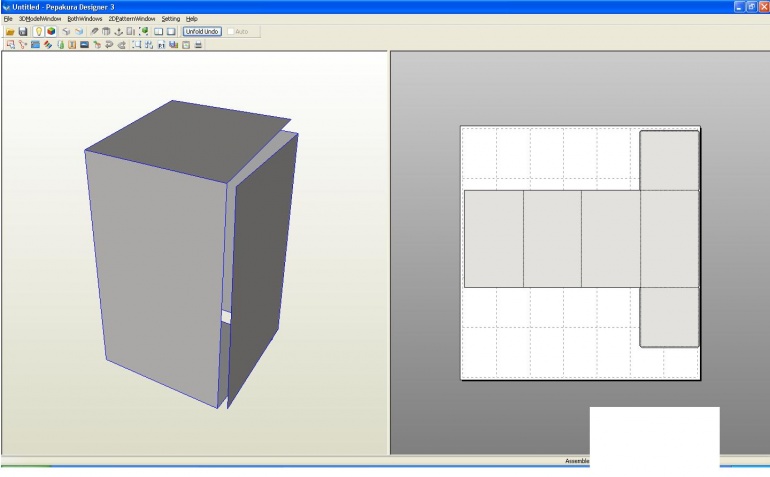Open the File menu
The image size is (770, 477).
click(8, 19)
